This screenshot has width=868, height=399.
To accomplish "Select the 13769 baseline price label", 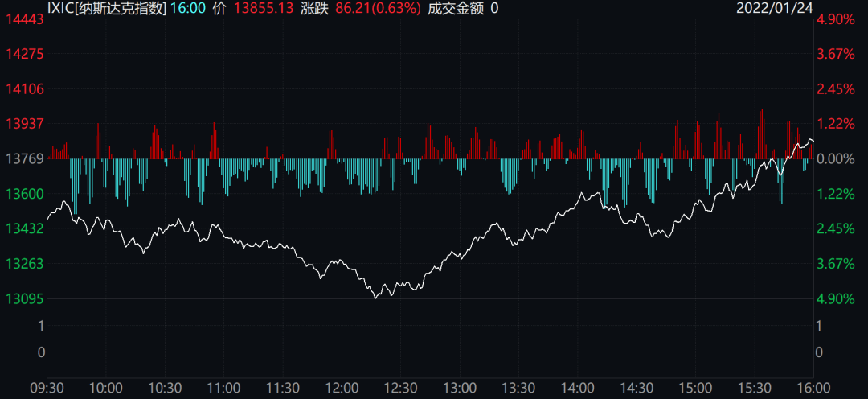I will (x=23, y=158).
